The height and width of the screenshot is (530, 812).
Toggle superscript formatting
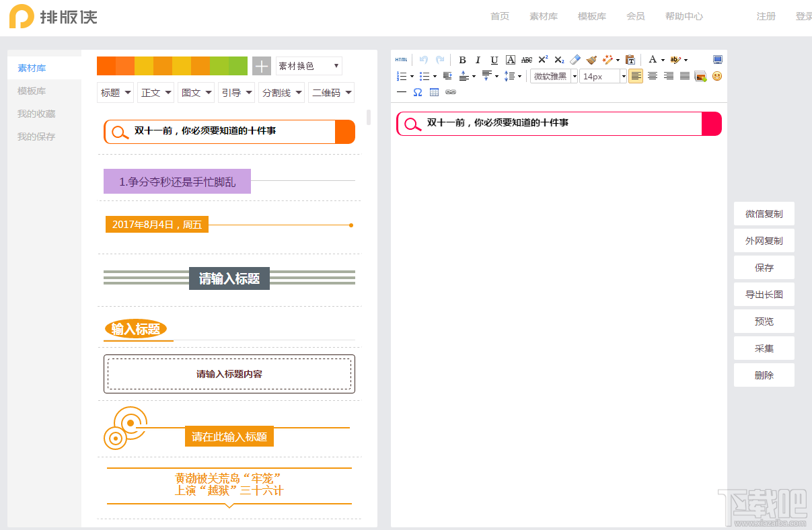(x=543, y=60)
